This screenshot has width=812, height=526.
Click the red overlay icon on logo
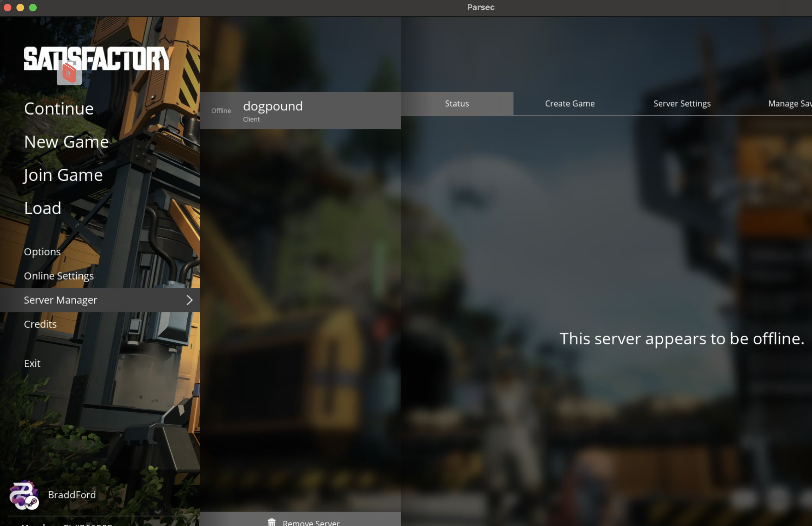click(69, 73)
